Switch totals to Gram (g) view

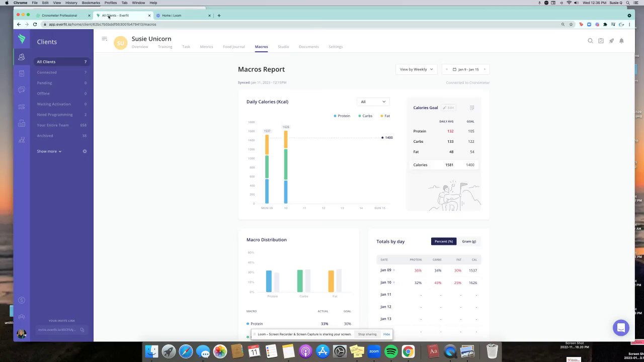469,241
